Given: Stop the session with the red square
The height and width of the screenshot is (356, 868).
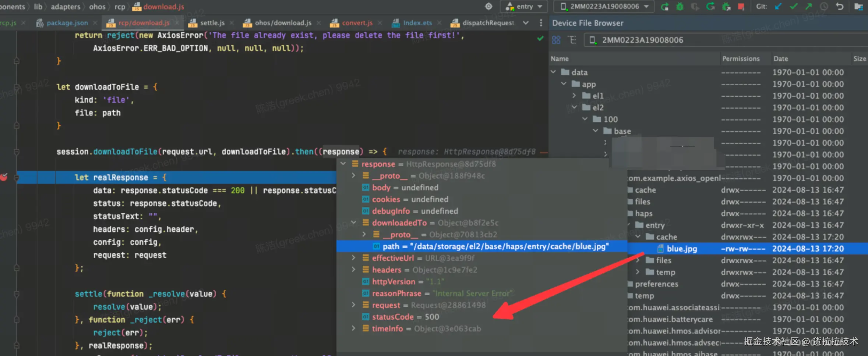Looking at the screenshot, I should coord(741,6).
